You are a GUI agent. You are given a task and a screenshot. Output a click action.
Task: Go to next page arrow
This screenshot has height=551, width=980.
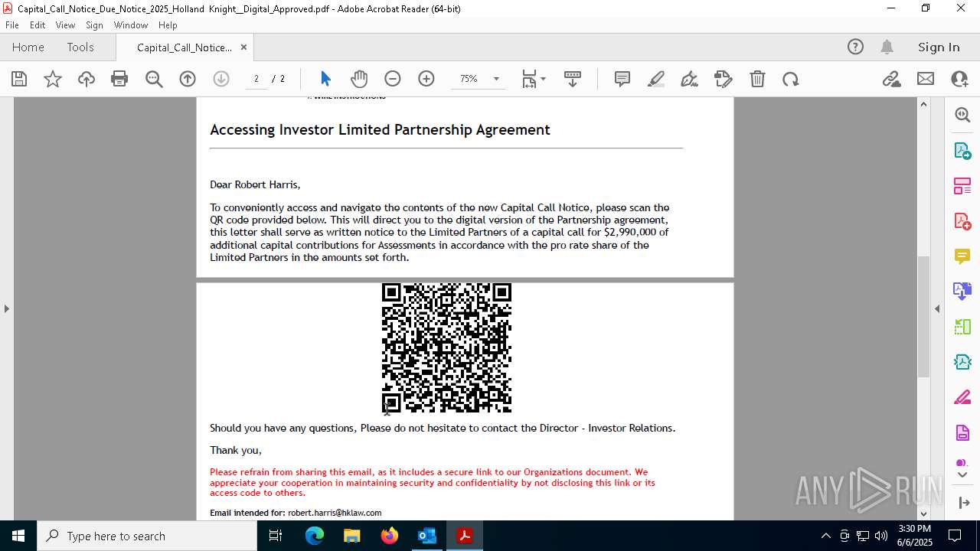coord(221,79)
